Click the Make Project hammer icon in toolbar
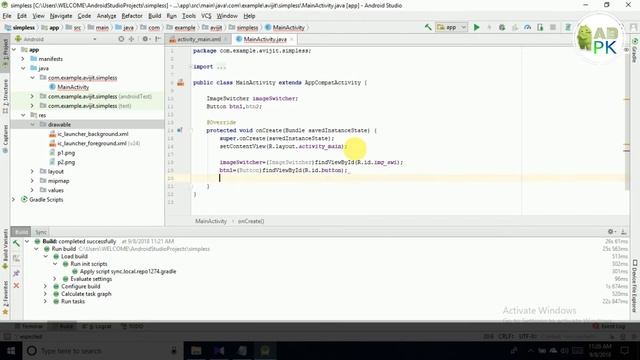Image resolution: width=640 pixels, height=360 pixels. [x=428, y=27]
